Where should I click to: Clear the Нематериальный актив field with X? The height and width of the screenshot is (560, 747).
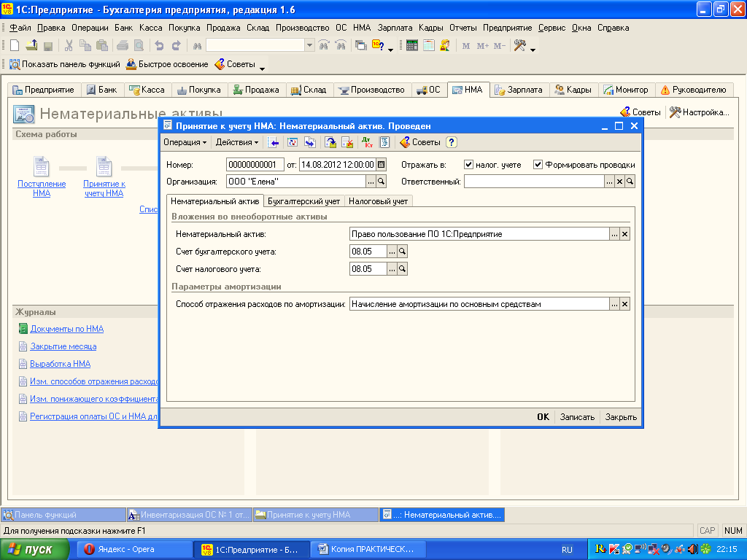624,234
